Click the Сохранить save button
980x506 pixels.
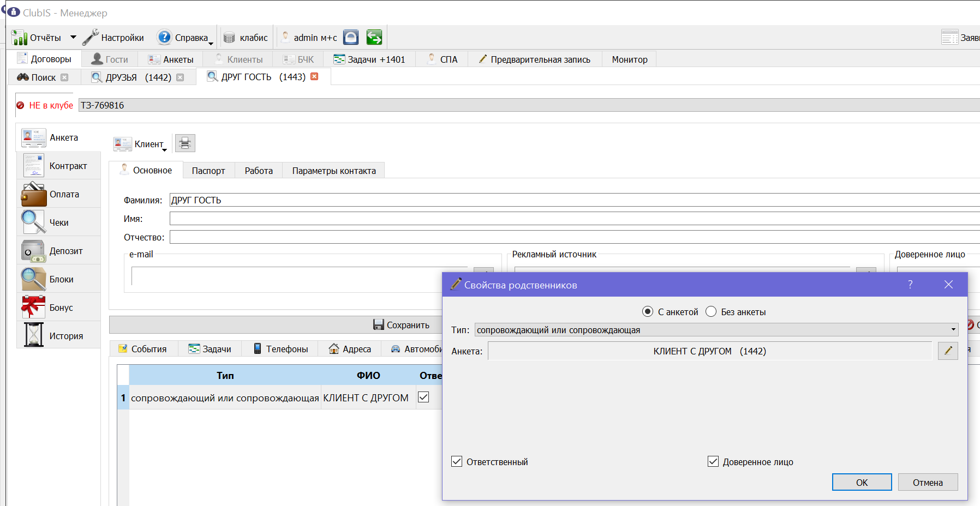click(x=401, y=324)
